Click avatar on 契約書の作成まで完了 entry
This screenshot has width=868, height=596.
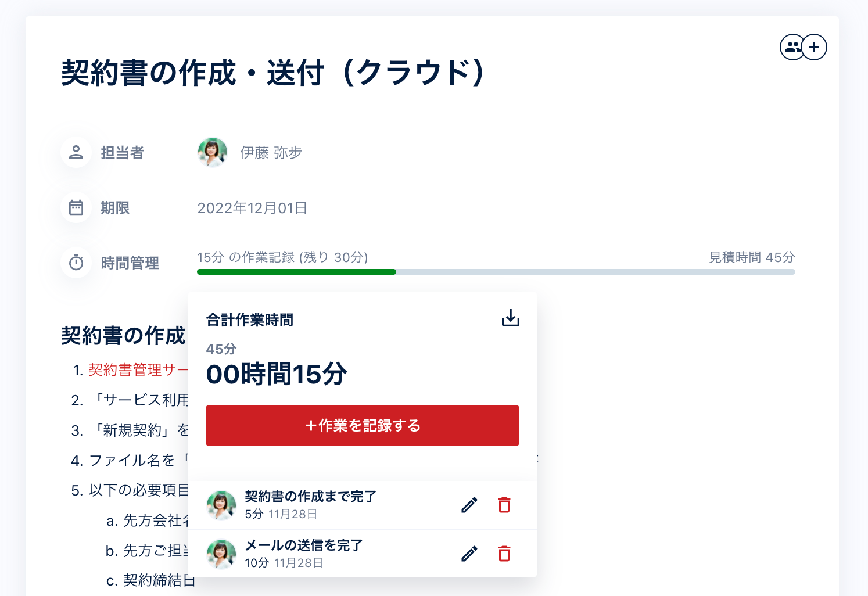point(221,505)
